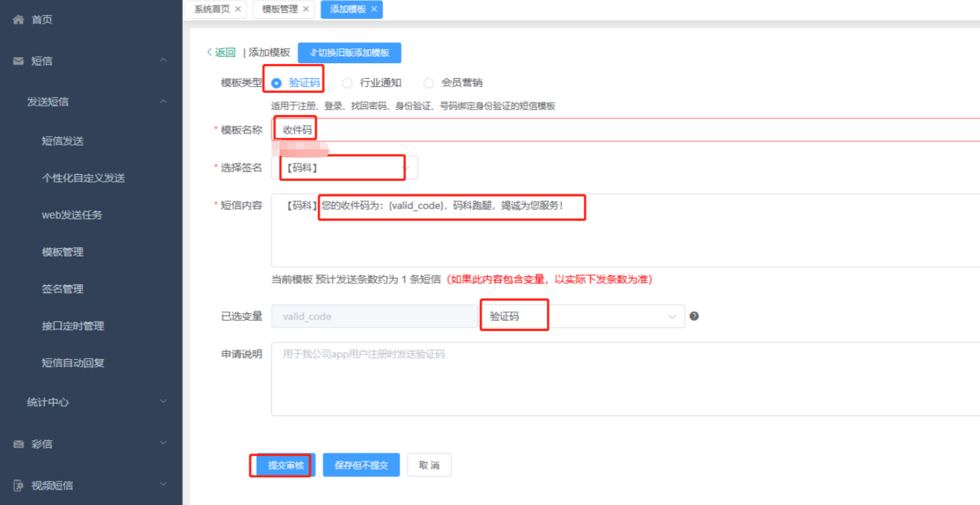Switch to the 系统首页 tab
This screenshot has height=505, width=980.
coord(212,9)
